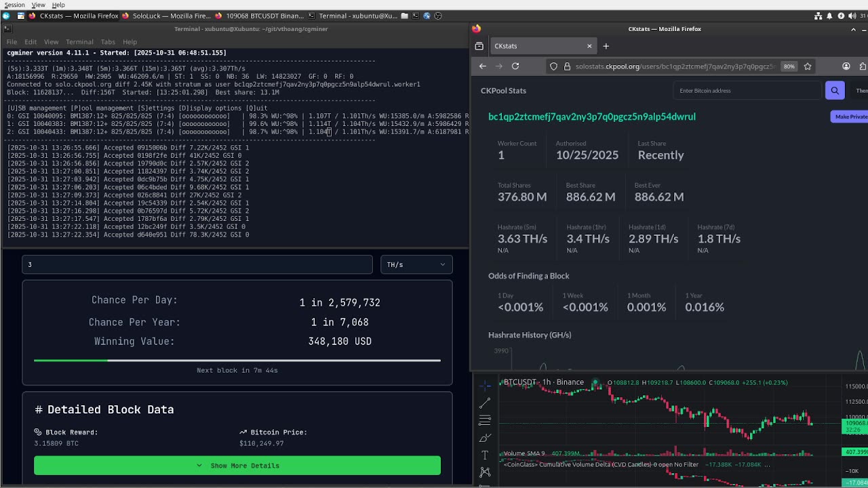Open the Xfce applications menu icon
Image resolution: width=868 pixels, height=488 pixels.
(6, 16)
